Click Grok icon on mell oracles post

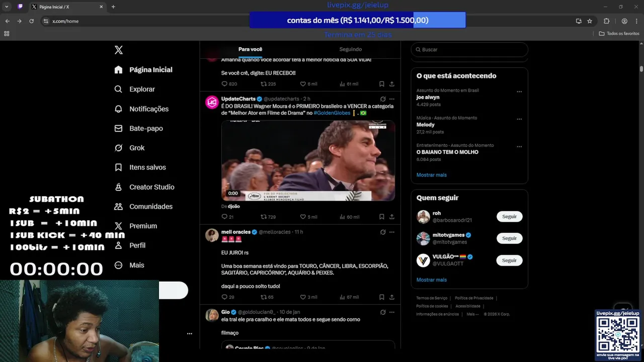[x=383, y=232]
